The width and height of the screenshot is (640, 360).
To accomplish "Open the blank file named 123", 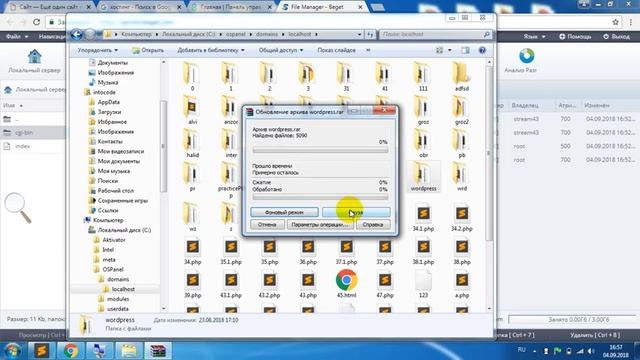I will click(423, 284).
